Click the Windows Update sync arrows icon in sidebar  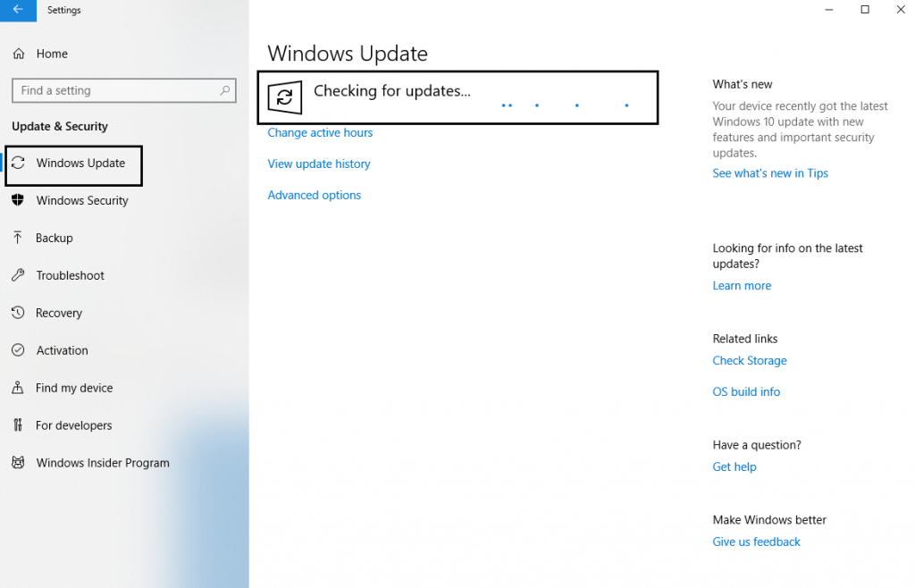pos(18,163)
